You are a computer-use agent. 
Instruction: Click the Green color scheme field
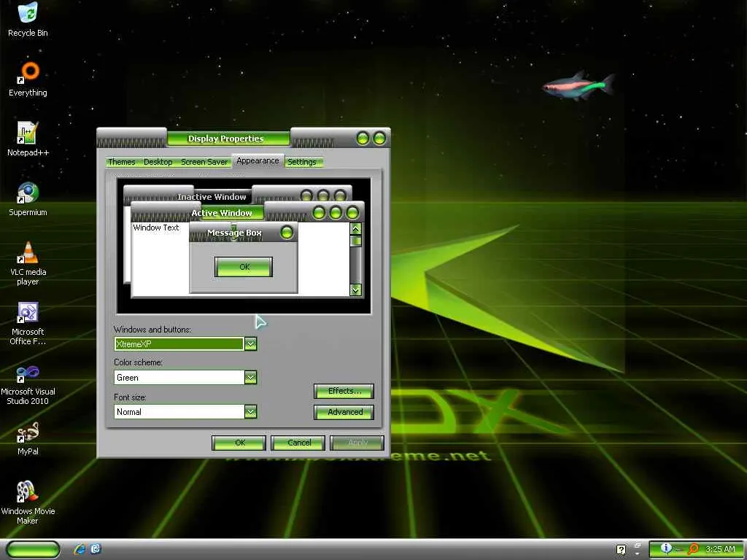[179, 378]
